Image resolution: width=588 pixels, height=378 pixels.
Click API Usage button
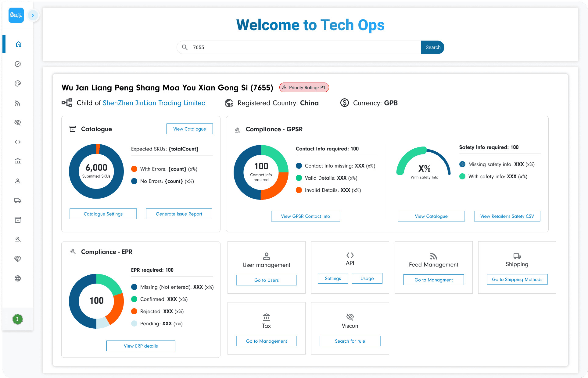click(367, 278)
